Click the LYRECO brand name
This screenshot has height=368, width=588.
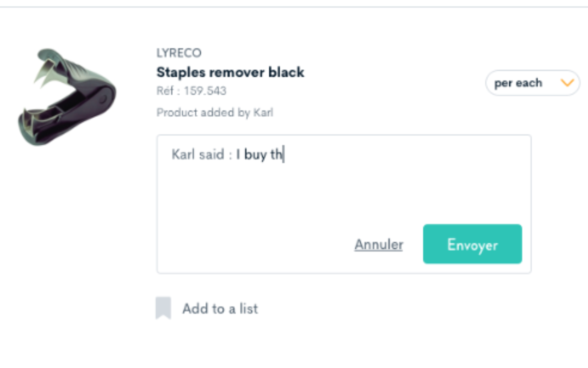[x=179, y=53]
